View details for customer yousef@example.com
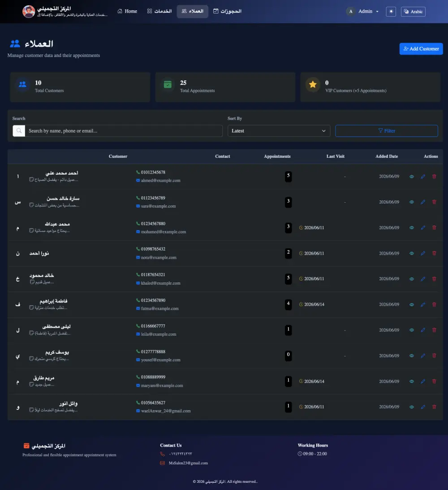 click(x=411, y=356)
